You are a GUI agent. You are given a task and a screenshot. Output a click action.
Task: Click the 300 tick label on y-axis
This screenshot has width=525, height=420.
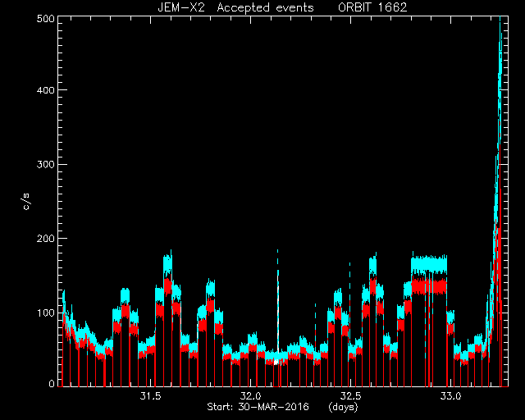point(45,164)
